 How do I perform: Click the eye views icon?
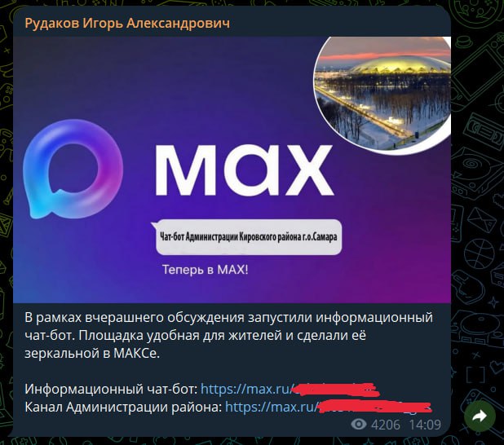pyautogui.click(x=358, y=425)
